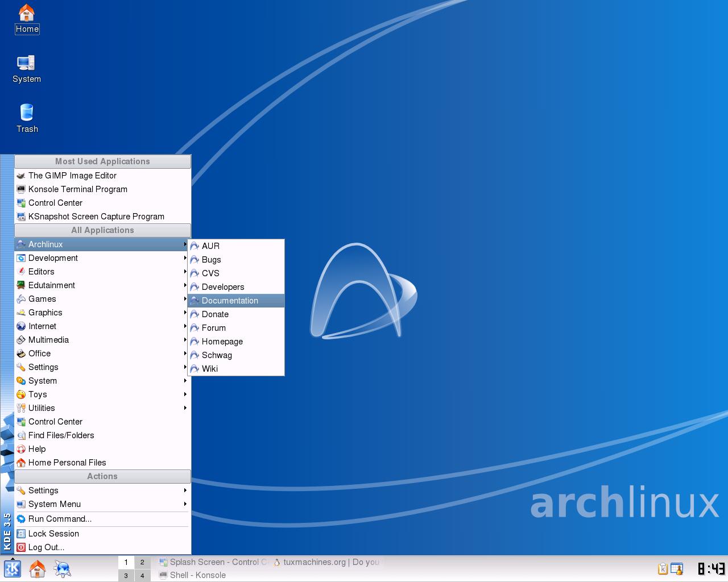Choose Wiki from the Archlinux submenu
This screenshot has height=582, width=728.
[x=236, y=369]
